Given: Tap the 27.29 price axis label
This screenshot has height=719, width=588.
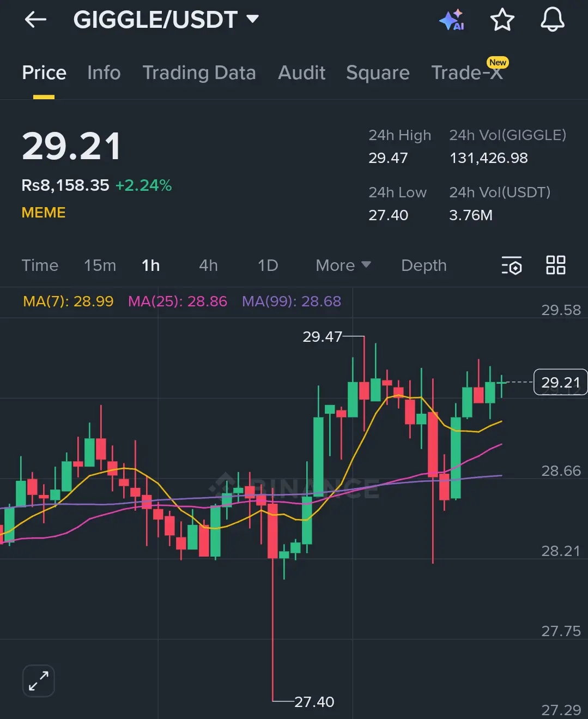Looking at the screenshot, I should tap(561, 710).
